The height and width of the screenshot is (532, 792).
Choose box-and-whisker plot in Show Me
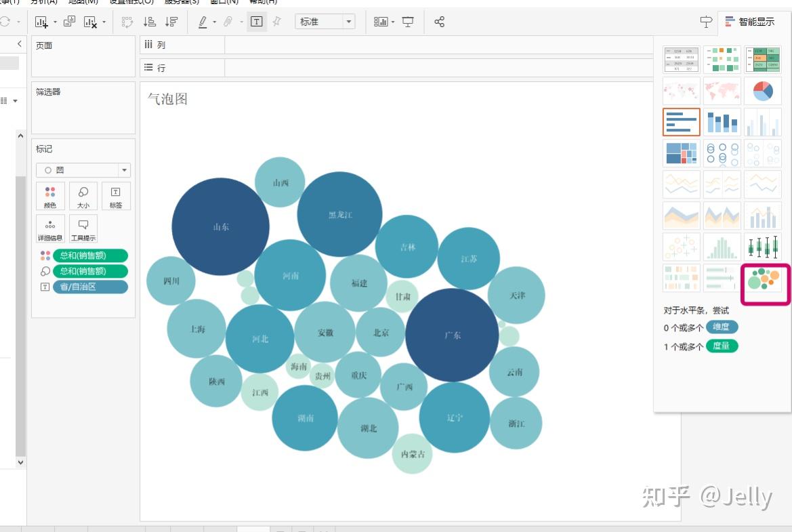point(764,247)
